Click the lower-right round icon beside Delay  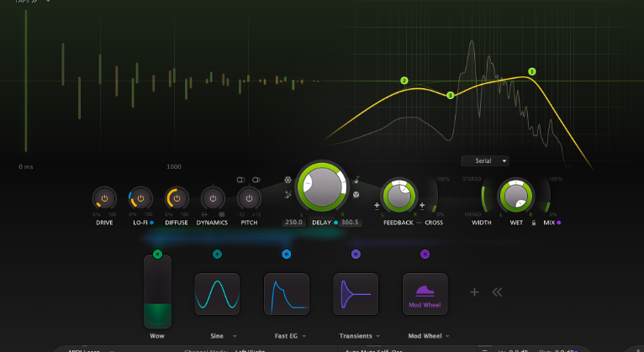(x=356, y=194)
